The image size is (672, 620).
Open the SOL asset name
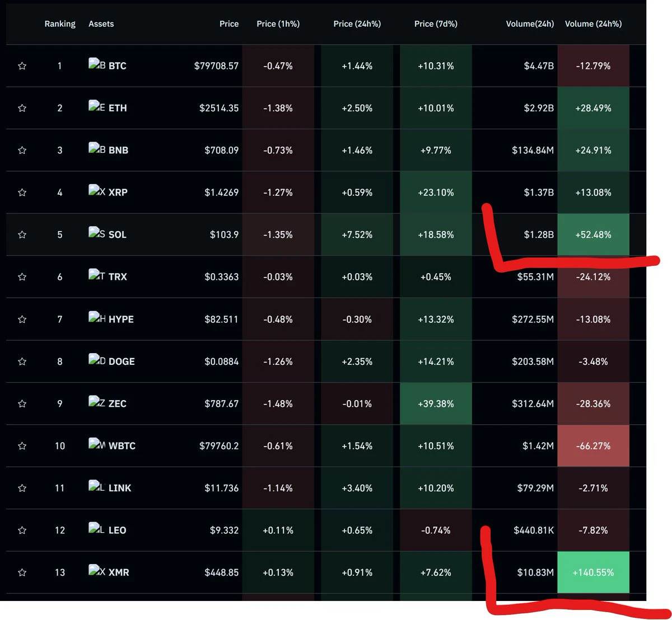(117, 234)
